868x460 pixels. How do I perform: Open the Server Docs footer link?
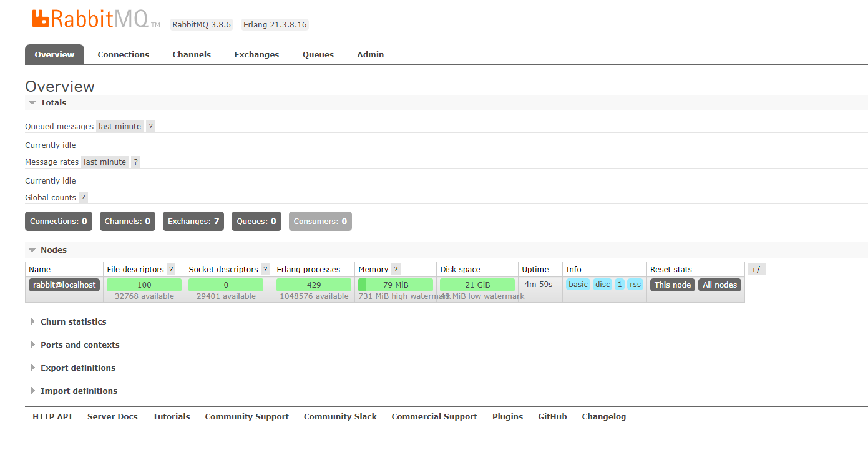point(112,416)
